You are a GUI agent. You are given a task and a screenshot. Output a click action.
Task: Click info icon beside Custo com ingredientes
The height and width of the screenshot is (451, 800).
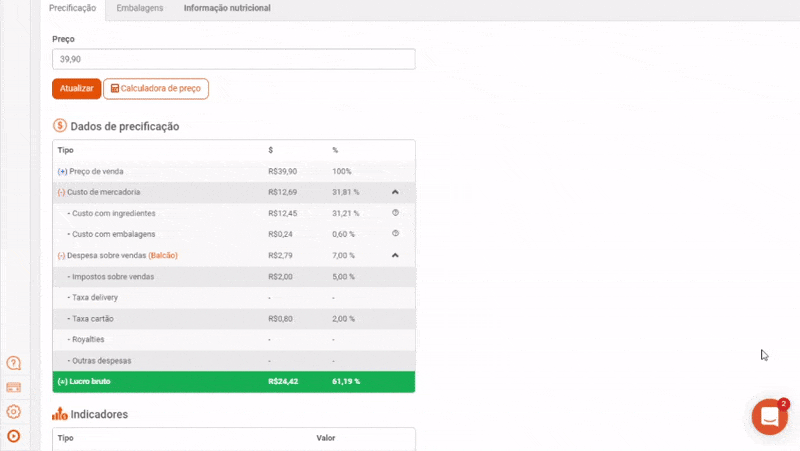tap(395, 213)
